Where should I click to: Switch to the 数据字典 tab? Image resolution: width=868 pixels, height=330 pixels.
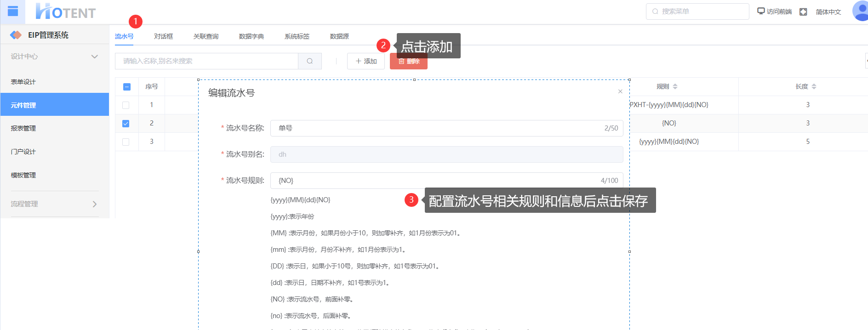251,36
